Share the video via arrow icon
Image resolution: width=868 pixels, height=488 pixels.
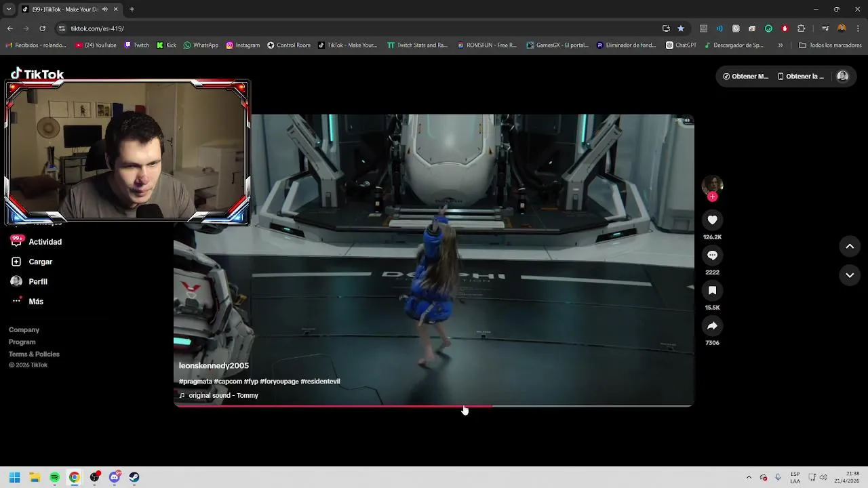pyautogui.click(x=712, y=325)
